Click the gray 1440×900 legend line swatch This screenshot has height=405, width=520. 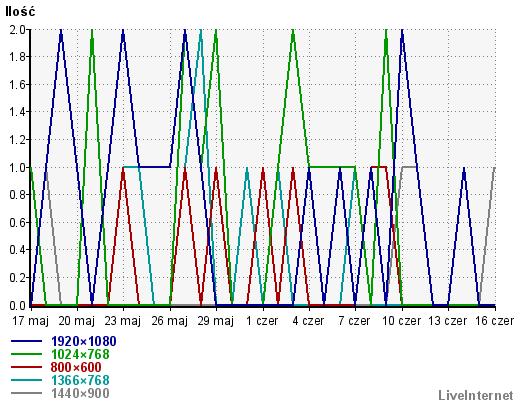coord(26,393)
